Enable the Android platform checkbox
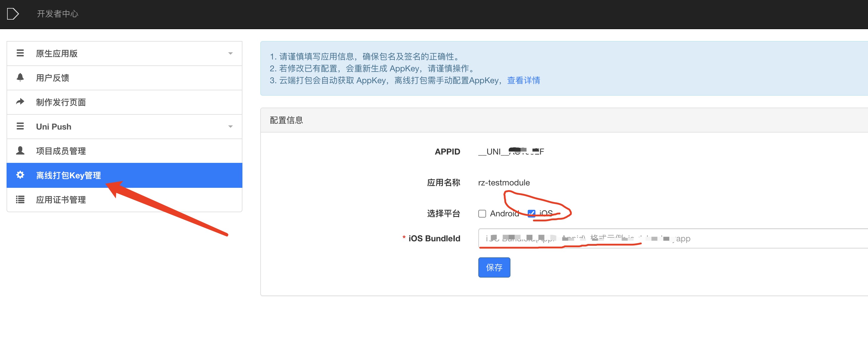Screen dimensions: 868x337 coord(482,213)
